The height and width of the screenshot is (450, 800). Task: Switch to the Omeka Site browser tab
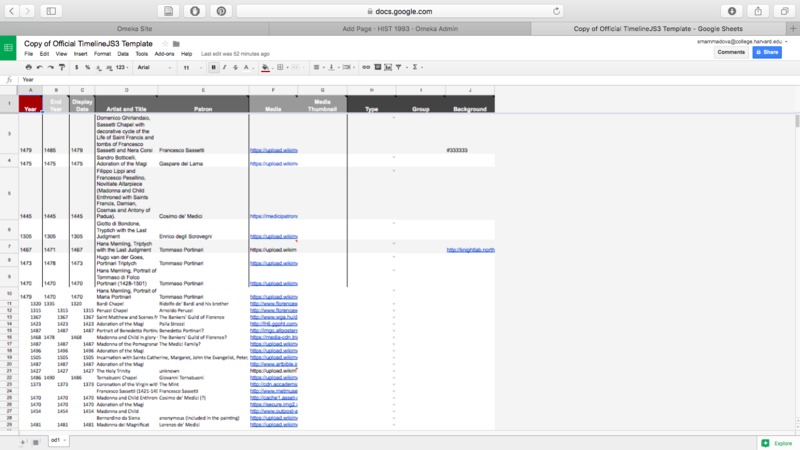[135, 29]
